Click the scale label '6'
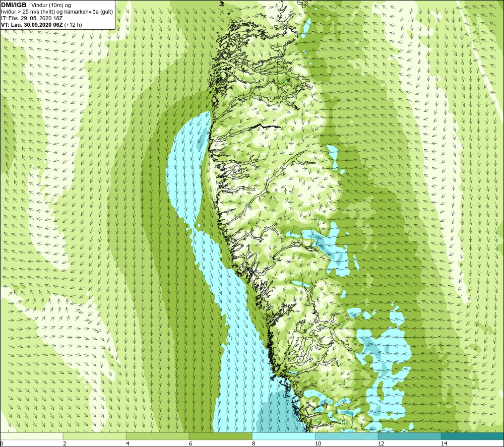Image resolution: width=504 pixels, height=447 pixels. [191, 443]
